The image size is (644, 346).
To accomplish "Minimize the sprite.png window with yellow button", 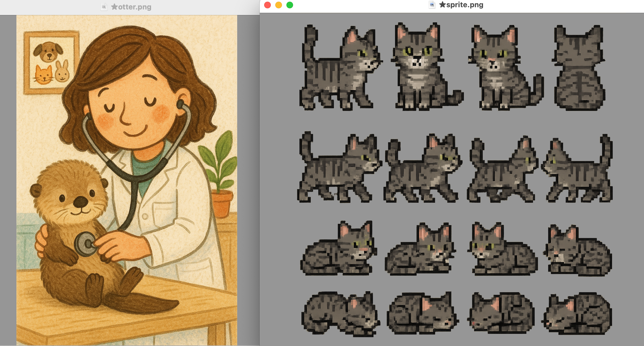I will coord(279,5).
